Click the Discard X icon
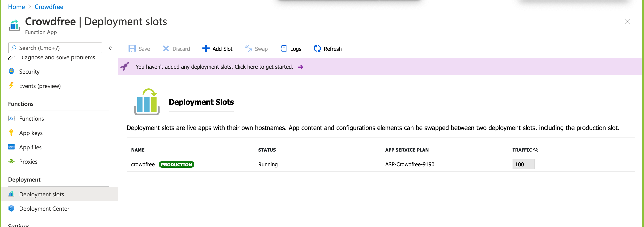This screenshot has height=227, width=644. pos(166,49)
